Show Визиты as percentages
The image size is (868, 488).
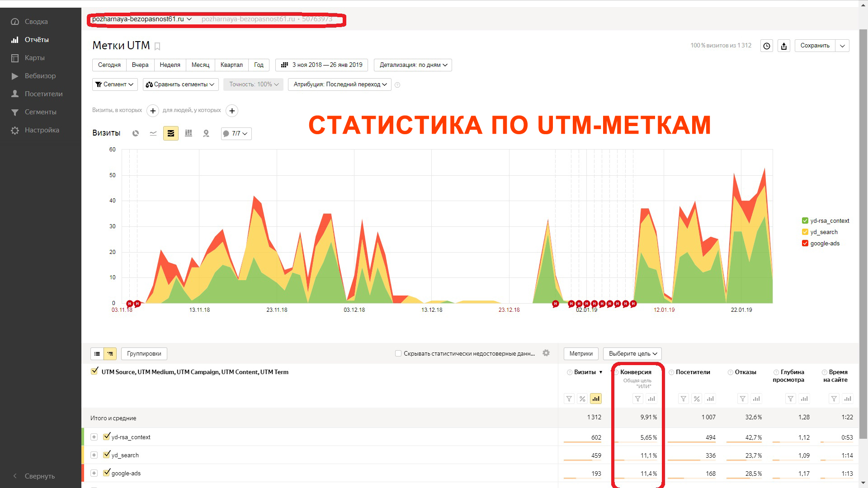click(582, 399)
